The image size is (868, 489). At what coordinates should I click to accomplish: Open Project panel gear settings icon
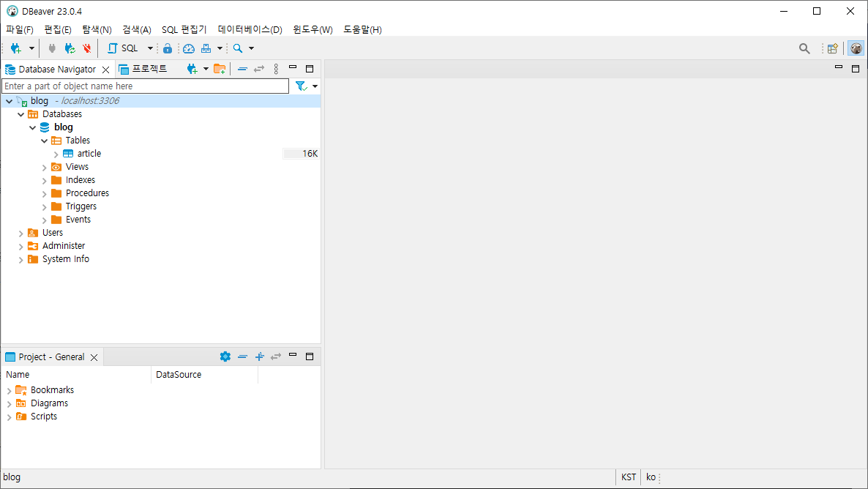pyautogui.click(x=225, y=357)
